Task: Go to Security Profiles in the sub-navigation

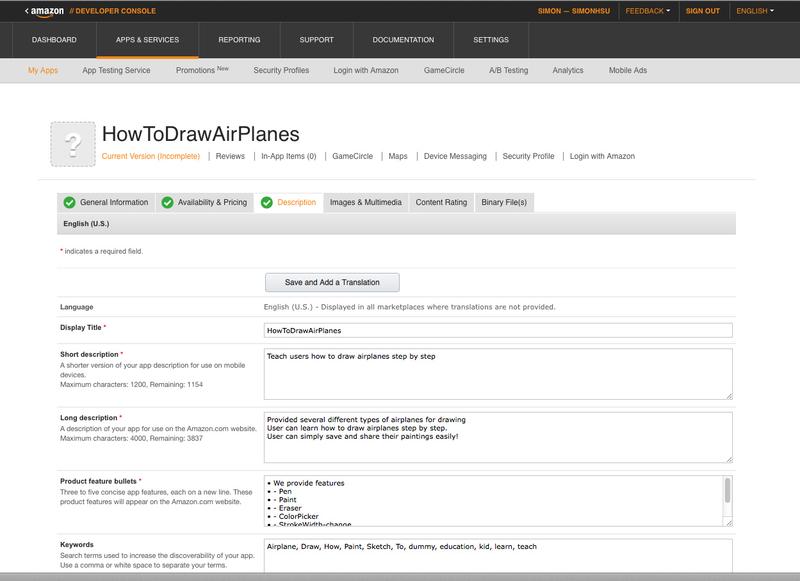Action: tap(281, 70)
